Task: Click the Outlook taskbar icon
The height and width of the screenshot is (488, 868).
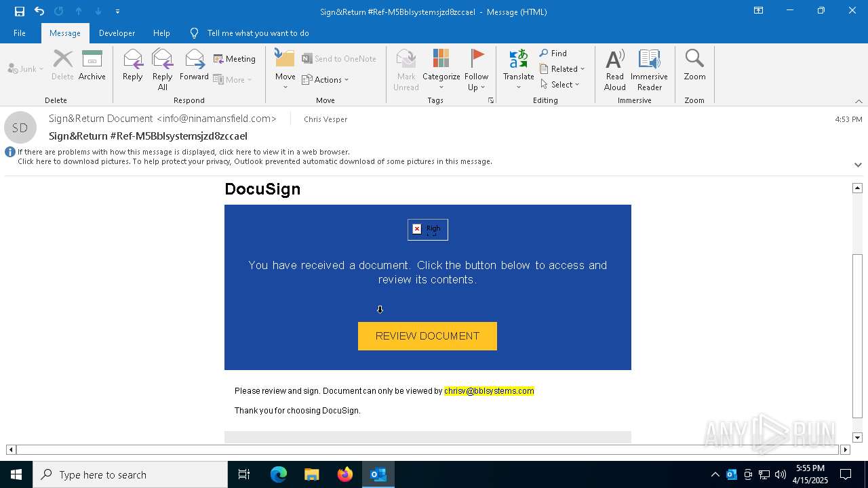Action: click(x=378, y=474)
